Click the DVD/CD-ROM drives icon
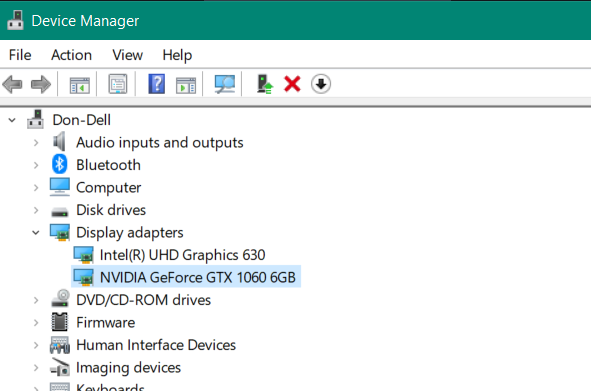Image resolution: width=591 pixels, height=391 pixels. 60,298
